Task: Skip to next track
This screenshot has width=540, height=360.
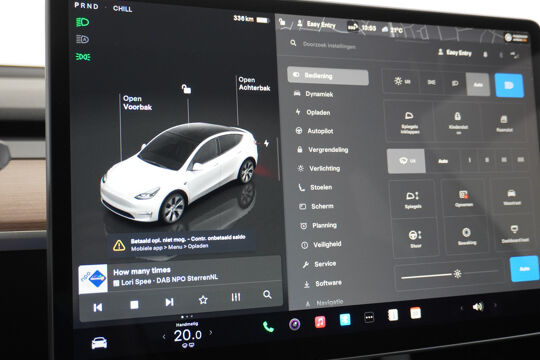Action: [x=169, y=302]
